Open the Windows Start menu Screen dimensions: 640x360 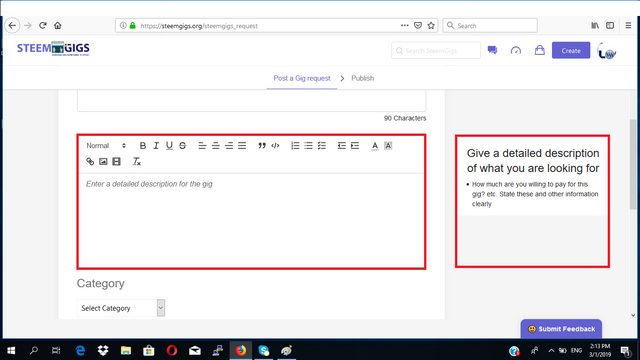11,350
